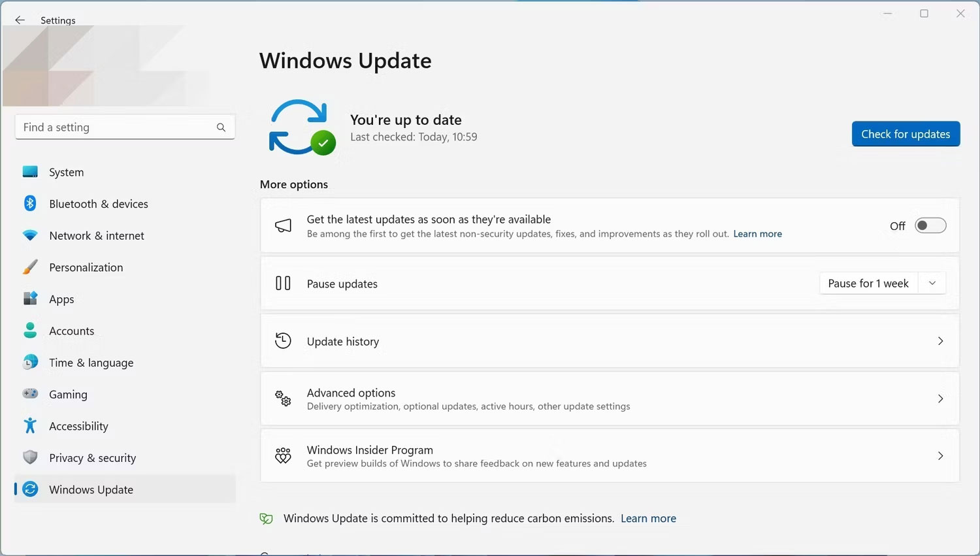Select Time & language in sidebar
This screenshot has width=980, height=556.
coord(91,363)
